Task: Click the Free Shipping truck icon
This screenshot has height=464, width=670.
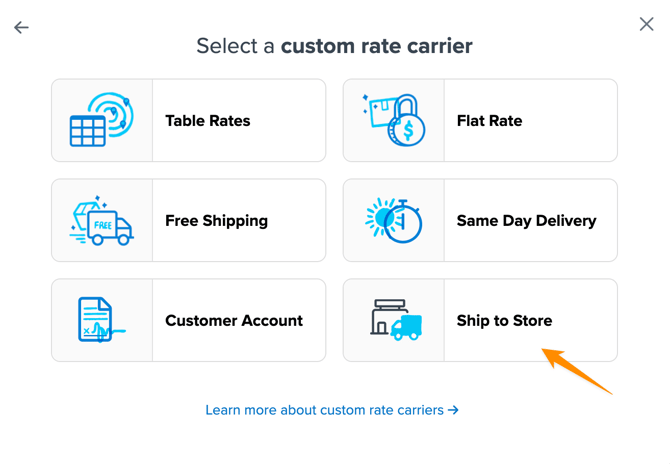Action: (x=102, y=221)
